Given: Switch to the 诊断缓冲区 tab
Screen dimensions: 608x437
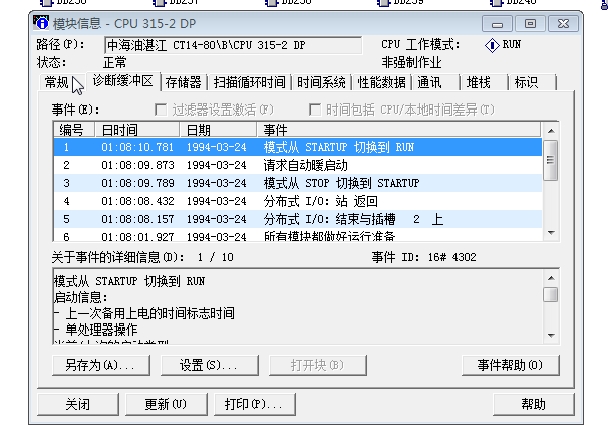Looking at the screenshot, I should pyautogui.click(x=123, y=81).
